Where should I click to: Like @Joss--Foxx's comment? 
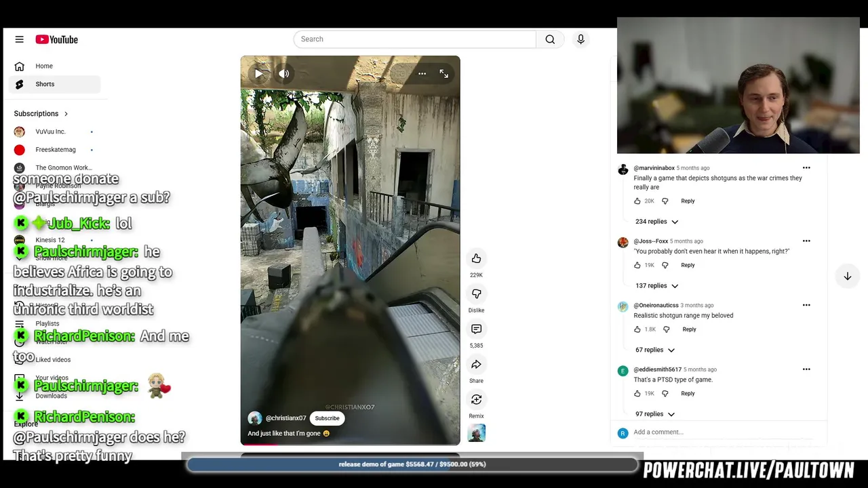click(x=637, y=266)
